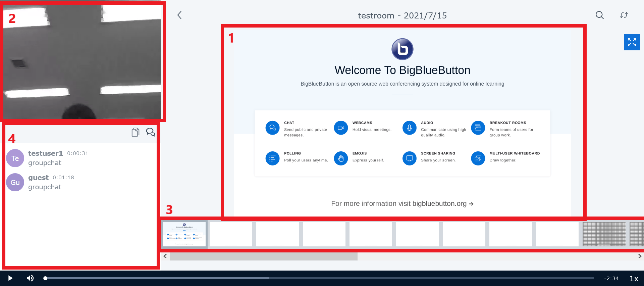The width and height of the screenshot is (644, 286).
Task: Click the thumbnail strip horizontal scrollbar handle
Action: [264, 256]
